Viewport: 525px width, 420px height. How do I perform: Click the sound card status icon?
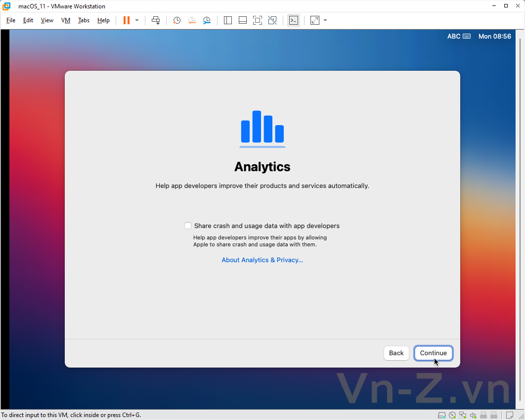pos(473,416)
